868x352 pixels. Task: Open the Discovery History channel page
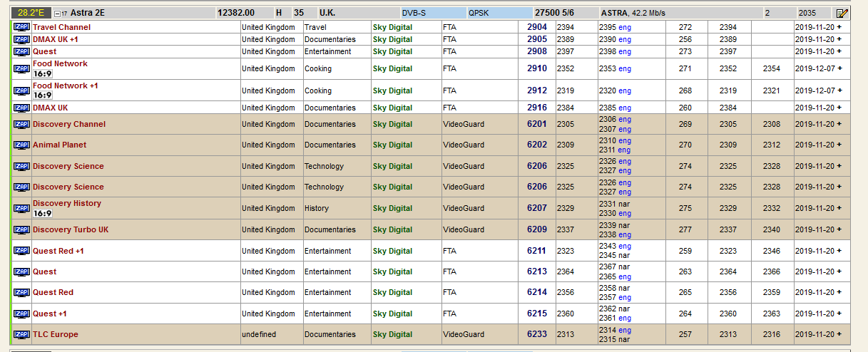click(67, 203)
